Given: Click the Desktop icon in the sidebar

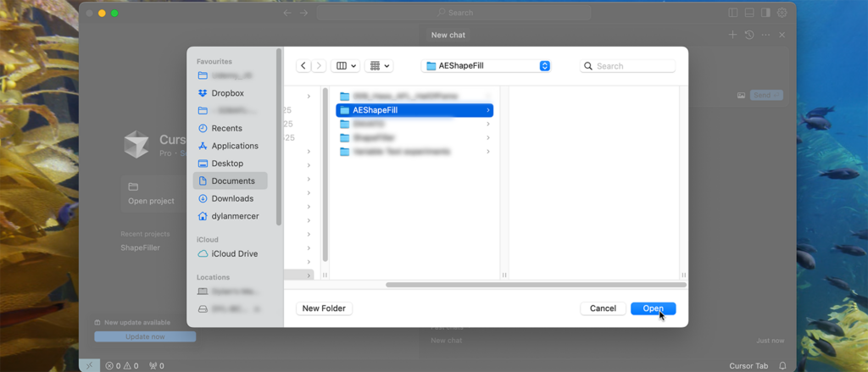Looking at the screenshot, I should click(203, 164).
